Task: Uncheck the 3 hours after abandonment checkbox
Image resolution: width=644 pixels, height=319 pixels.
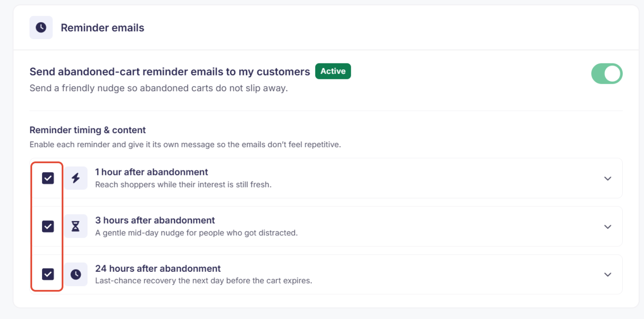Action: click(48, 226)
